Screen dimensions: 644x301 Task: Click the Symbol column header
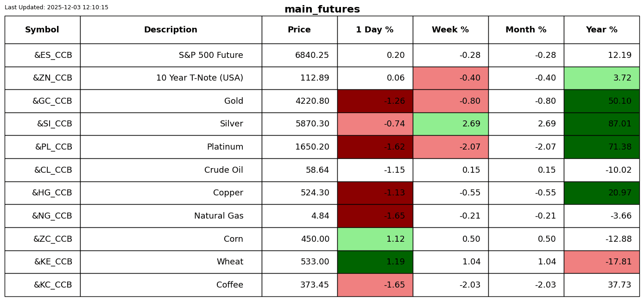42,30
